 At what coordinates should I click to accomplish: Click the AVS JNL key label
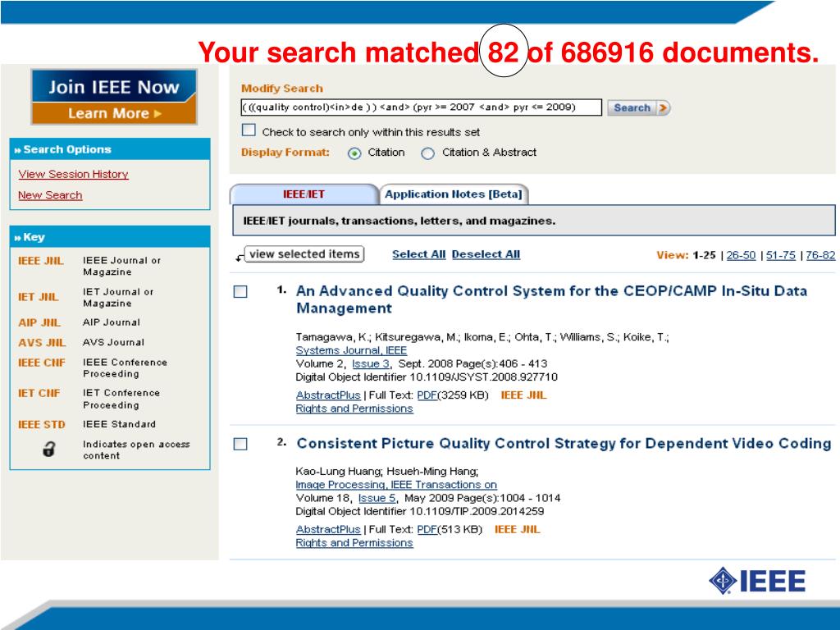pyautogui.click(x=42, y=343)
